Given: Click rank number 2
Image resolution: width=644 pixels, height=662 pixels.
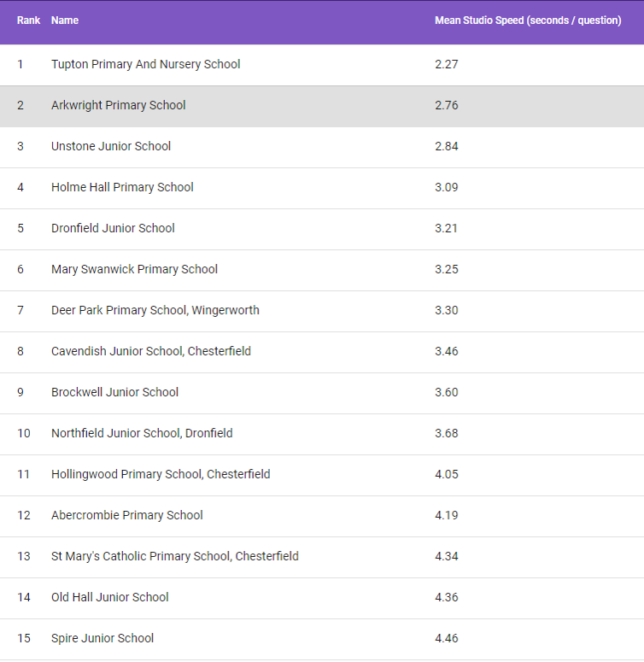Looking at the screenshot, I should click(x=20, y=105).
